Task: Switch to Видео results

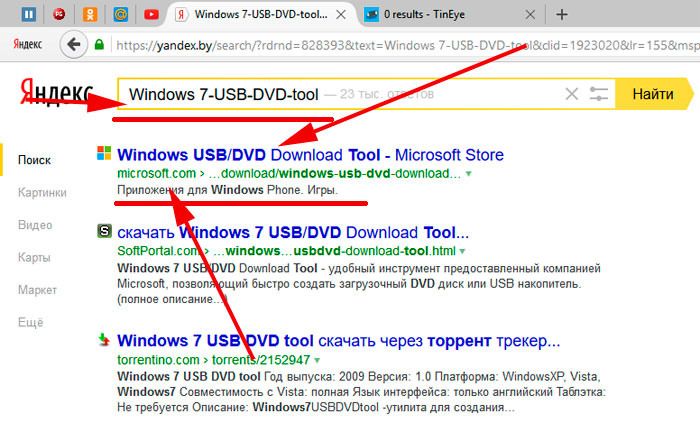Action: 35,225
